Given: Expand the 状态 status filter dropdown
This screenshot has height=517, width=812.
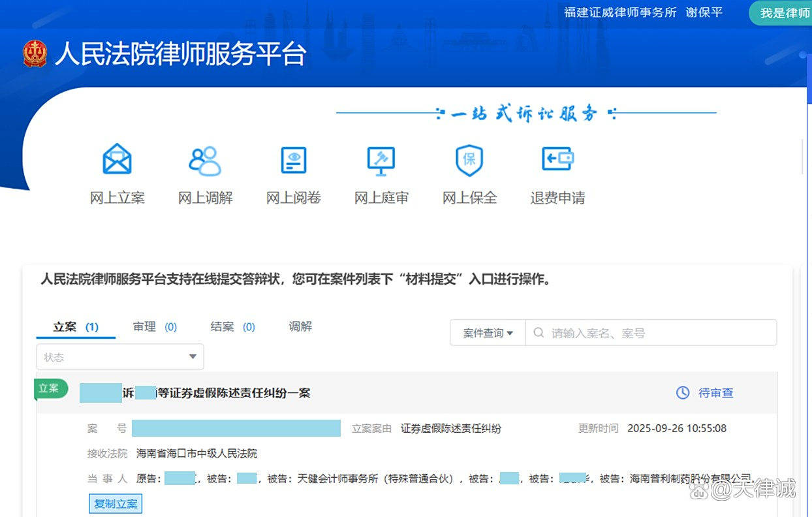Looking at the screenshot, I should [119, 357].
